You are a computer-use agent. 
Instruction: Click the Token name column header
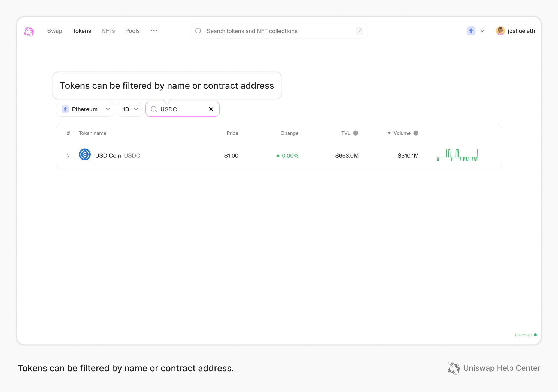(93, 133)
